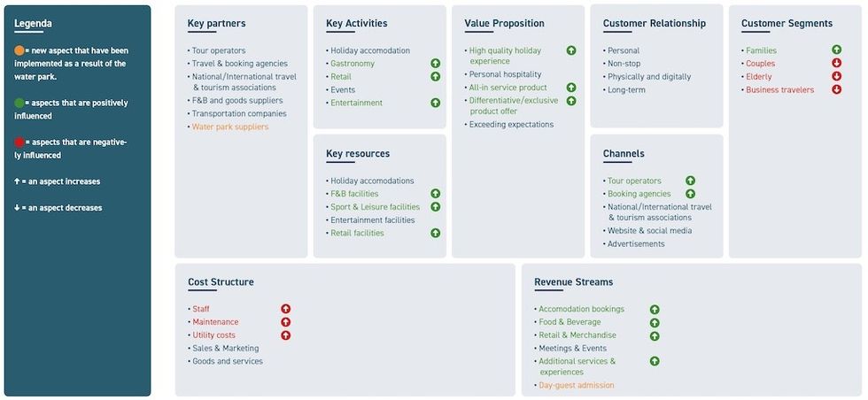The width and height of the screenshot is (868, 400).
Task: Click the orange circle in the legend
Action: (x=19, y=50)
